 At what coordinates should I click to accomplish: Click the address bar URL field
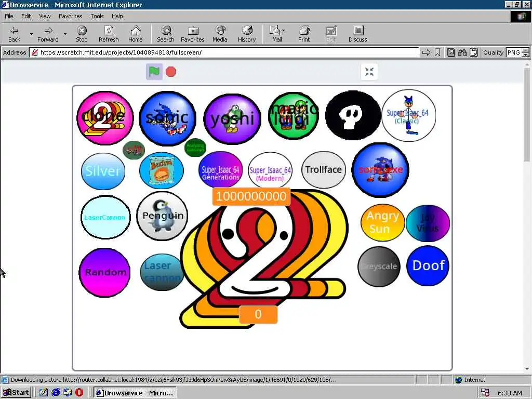224,52
